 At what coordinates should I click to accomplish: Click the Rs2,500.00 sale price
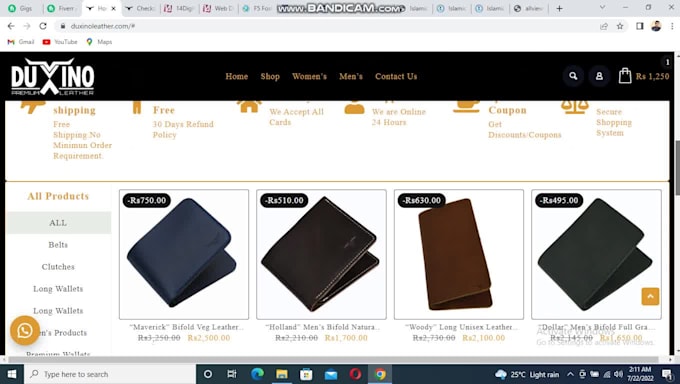click(209, 338)
